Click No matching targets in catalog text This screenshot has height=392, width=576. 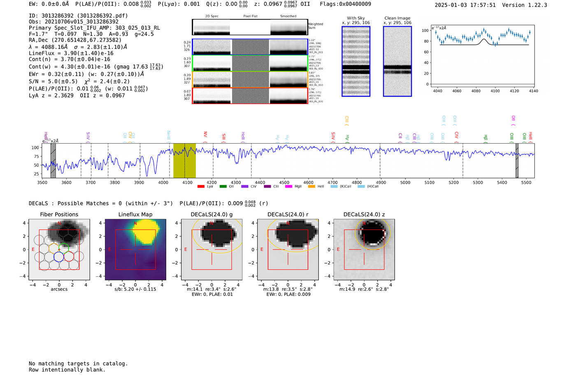pyautogui.click(x=78, y=364)
